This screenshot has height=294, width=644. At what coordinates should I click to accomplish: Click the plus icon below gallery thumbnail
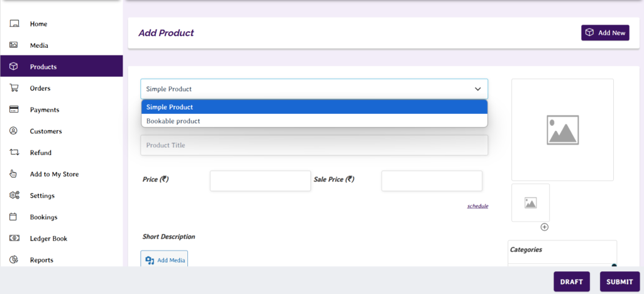click(x=545, y=227)
